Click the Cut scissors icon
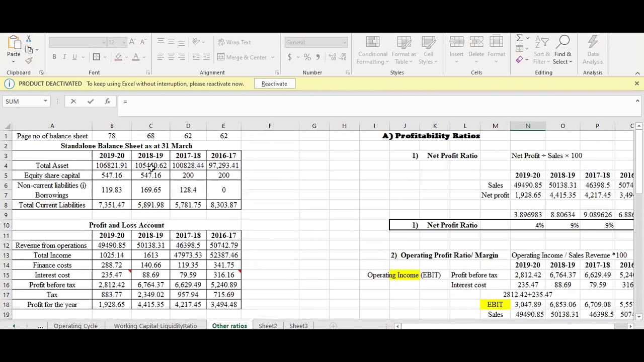This screenshot has width=644, height=362. [29, 39]
